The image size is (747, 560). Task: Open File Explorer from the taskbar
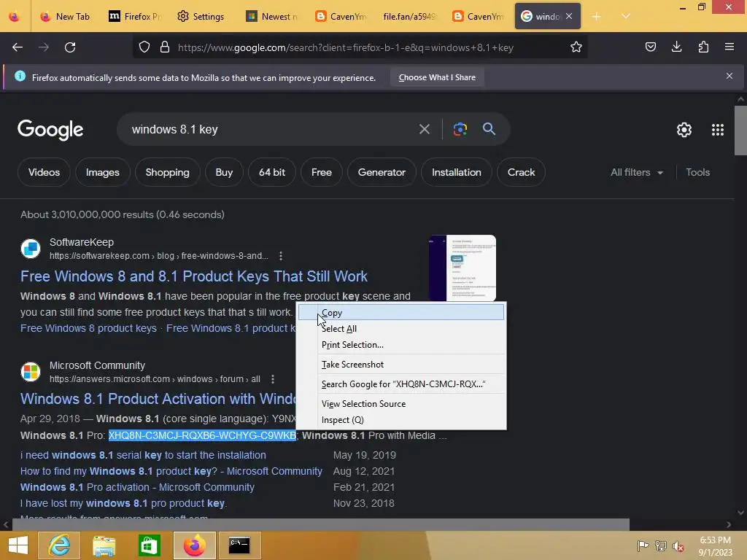tap(104, 545)
